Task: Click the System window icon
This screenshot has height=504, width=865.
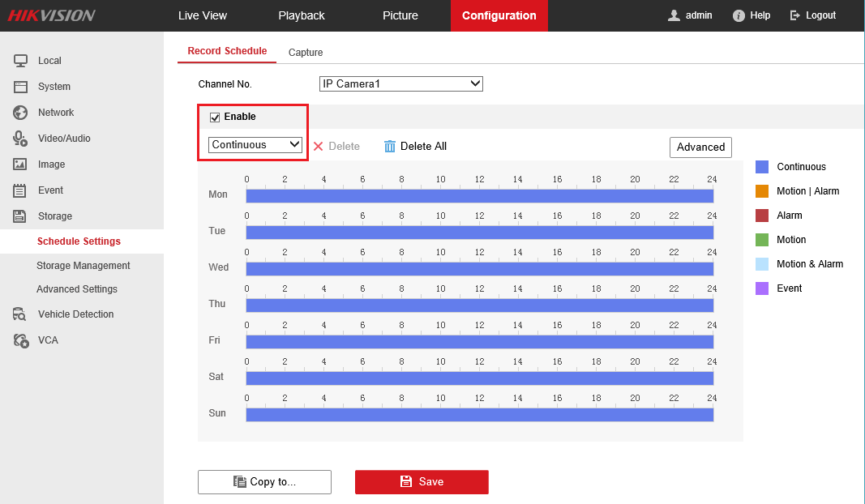Action: [20, 87]
